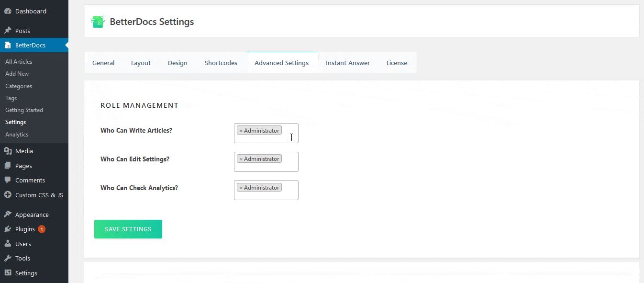Click the Media icon in sidebar

(8, 151)
